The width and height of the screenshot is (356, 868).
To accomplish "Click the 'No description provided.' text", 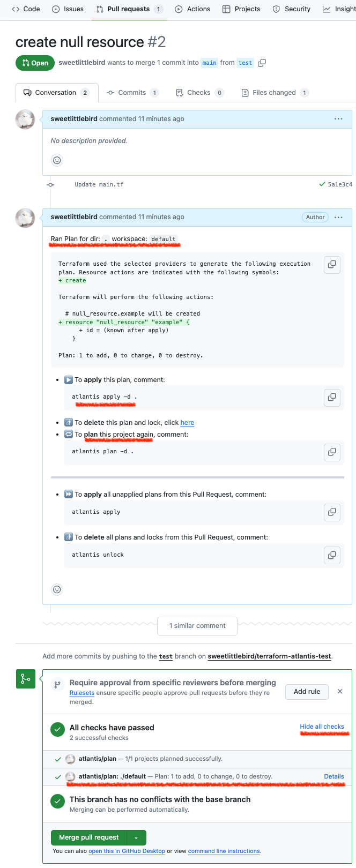I will (x=89, y=141).
